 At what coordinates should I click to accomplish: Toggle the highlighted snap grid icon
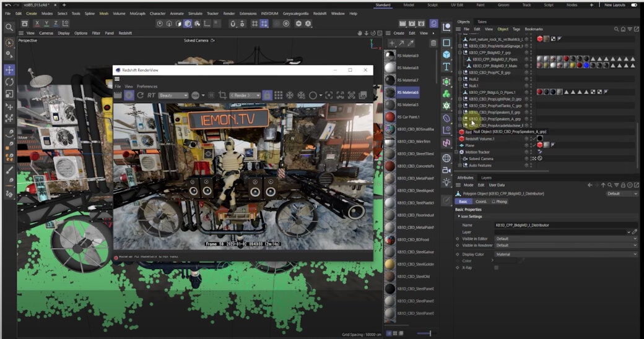click(x=264, y=24)
